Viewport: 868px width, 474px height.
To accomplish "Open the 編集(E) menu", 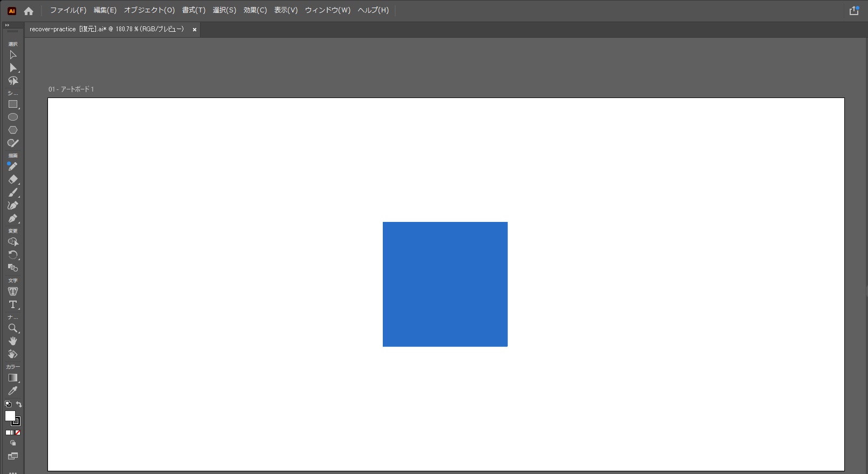I will click(x=105, y=10).
